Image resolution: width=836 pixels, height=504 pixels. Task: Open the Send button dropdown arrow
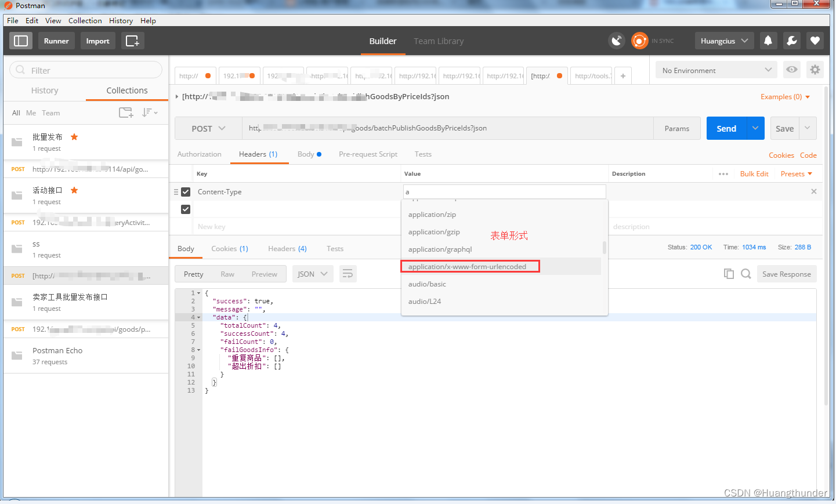click(x=755, y=128)
